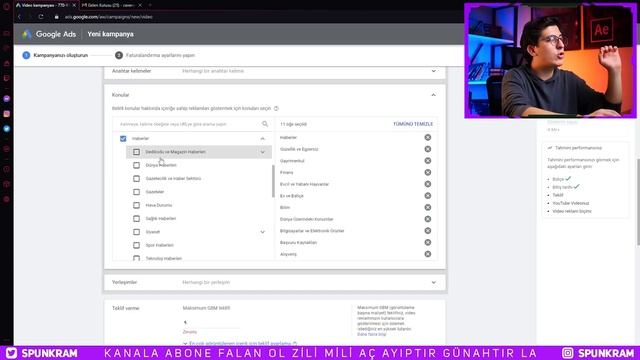
Task: Remove Finans from the selected topics
Action: (x=427, y=172)
